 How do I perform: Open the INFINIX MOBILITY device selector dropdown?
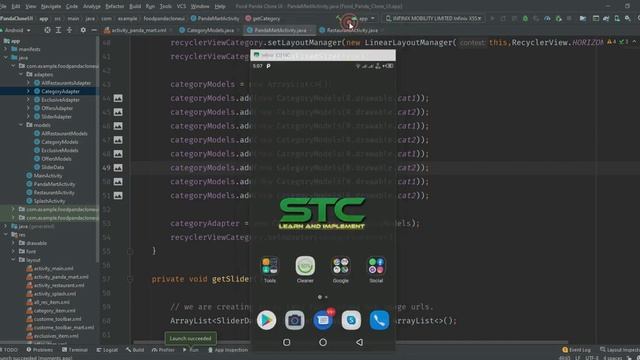(435, 18)
